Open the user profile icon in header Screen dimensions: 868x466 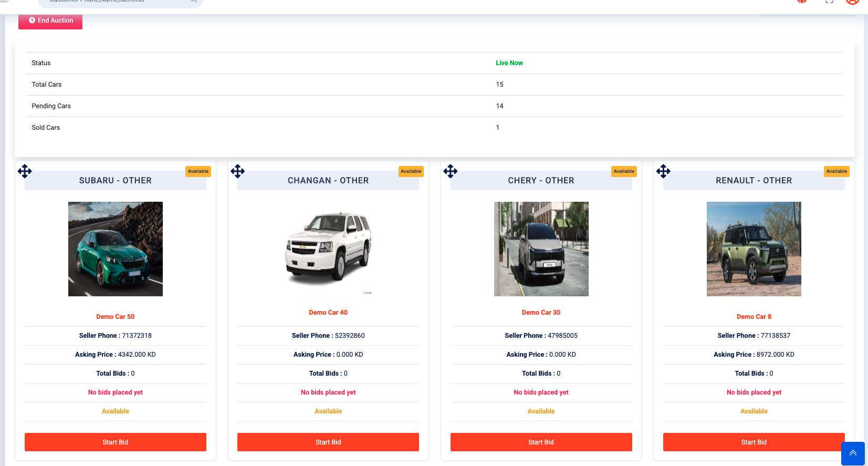tap(852, 2)
